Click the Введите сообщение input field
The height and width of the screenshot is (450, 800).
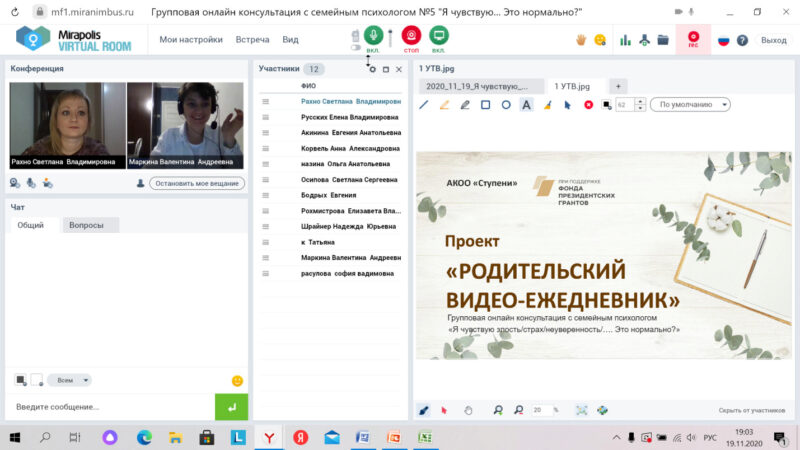point(112,407)
